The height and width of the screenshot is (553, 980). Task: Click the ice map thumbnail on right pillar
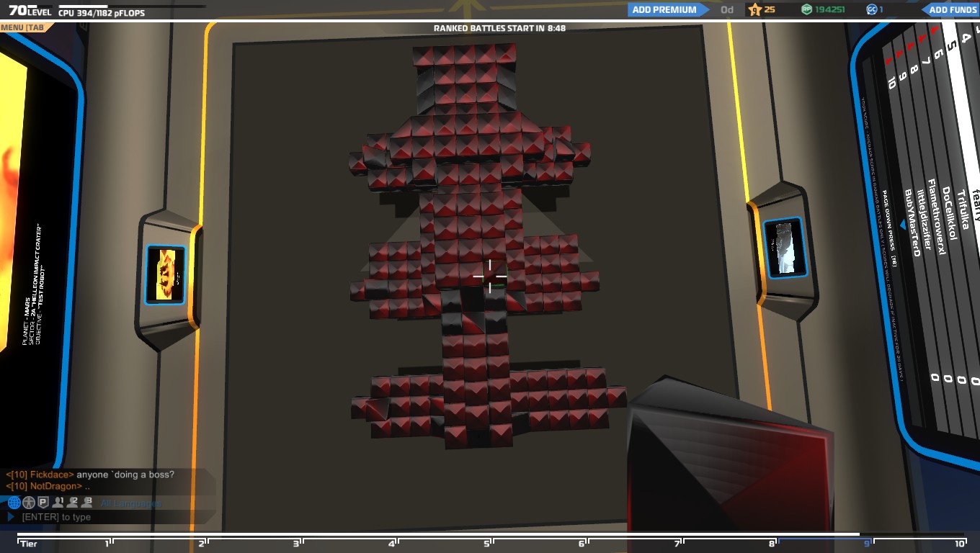(x=784, y=248)
